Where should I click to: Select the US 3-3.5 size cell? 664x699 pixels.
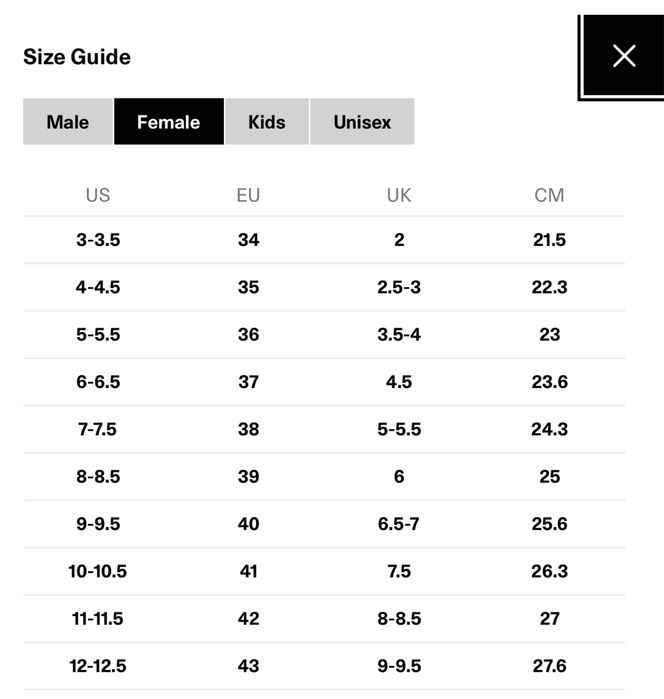(98, 240)
